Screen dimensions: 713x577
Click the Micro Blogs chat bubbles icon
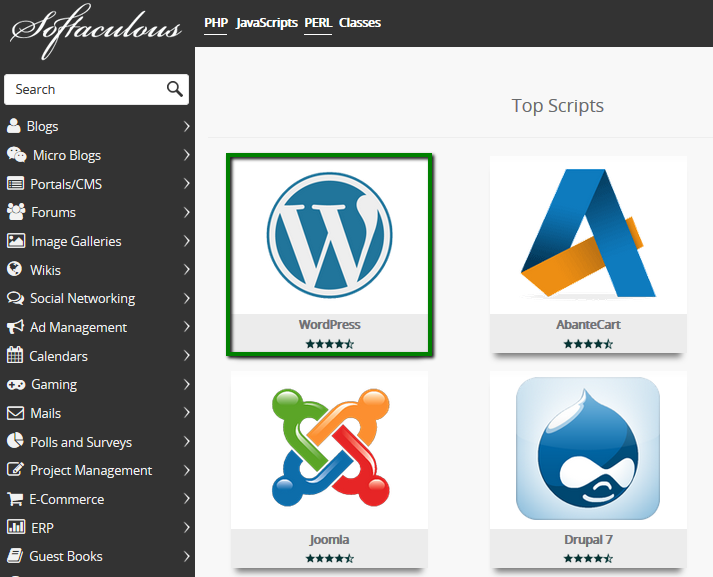[17, 155]
